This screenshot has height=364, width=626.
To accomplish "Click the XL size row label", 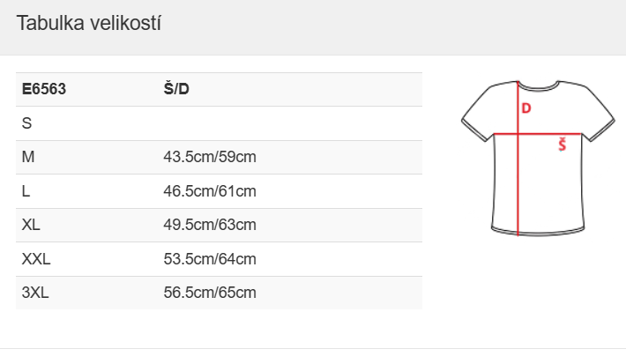I will coord(31,225).
